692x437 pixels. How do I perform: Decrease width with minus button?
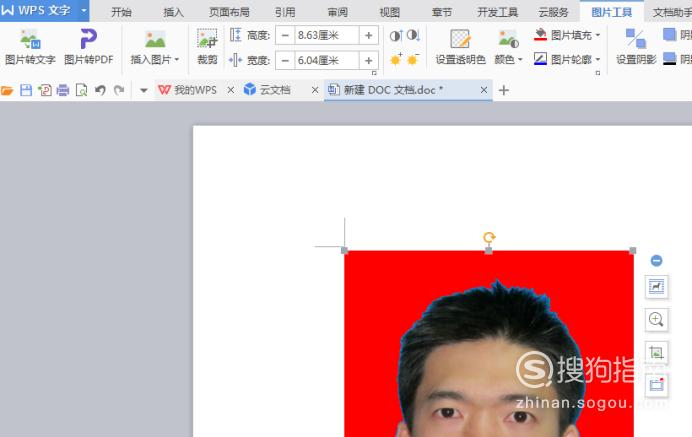coord(285,60)
